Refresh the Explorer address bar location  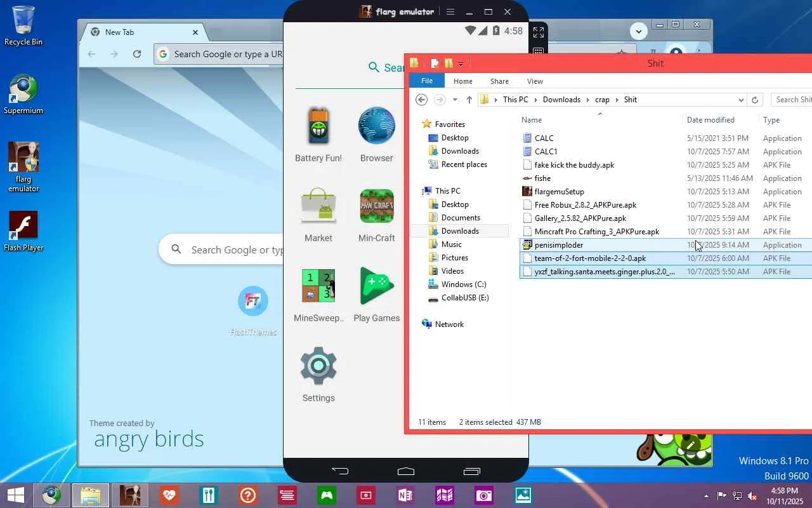pos(755,100)
